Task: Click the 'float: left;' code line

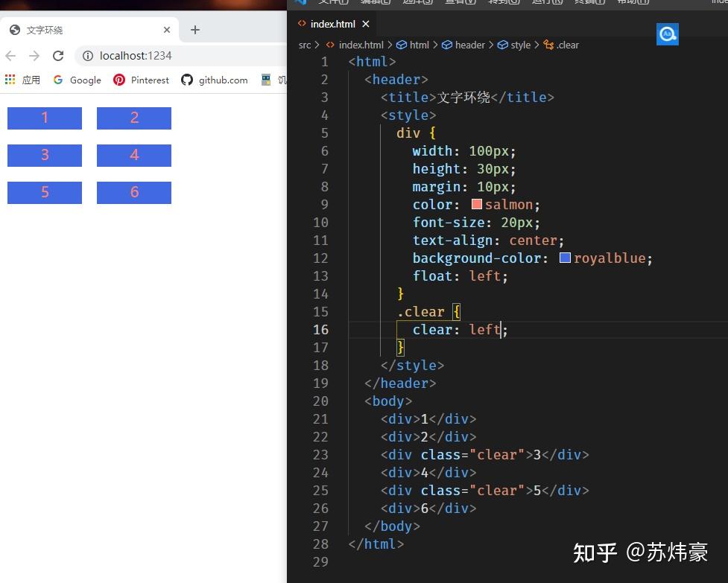Action: point(460,276)
